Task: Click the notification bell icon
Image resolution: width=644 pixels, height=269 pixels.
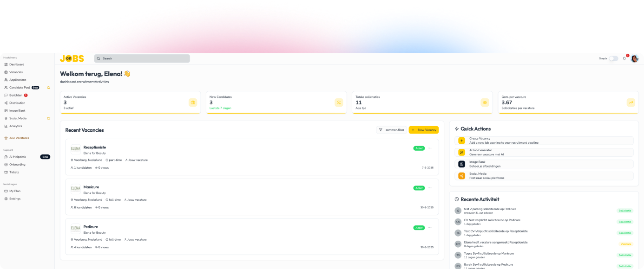Action: (x=624, y=58)
